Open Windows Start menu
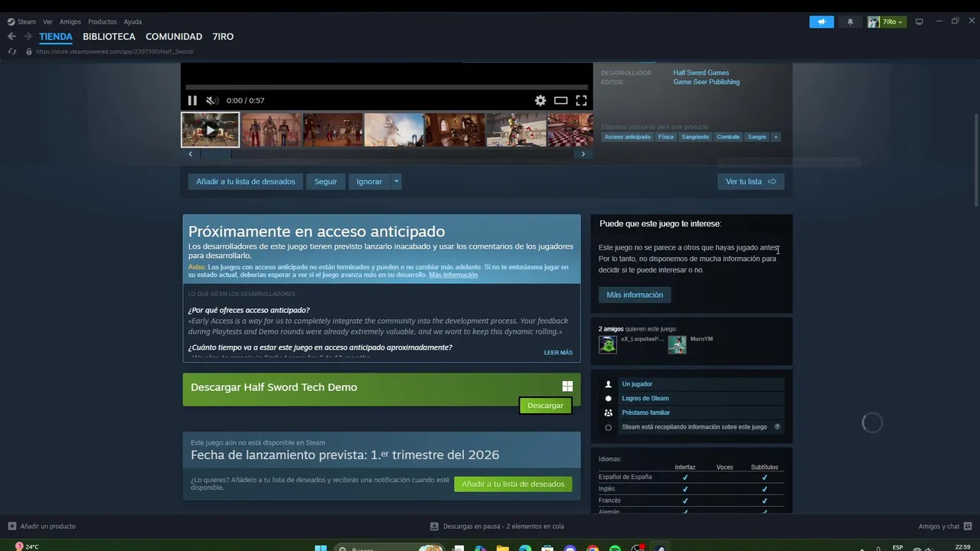 point(321,548)
